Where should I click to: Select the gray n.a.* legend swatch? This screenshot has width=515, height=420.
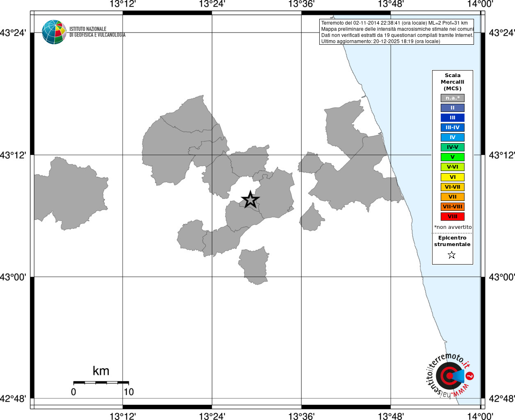tap(453, 98)
